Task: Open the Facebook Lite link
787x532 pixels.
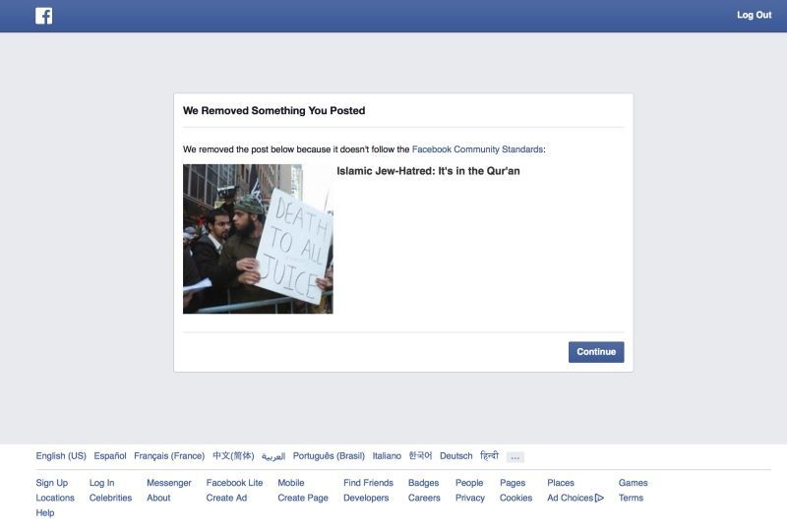Action: (x=234, y=483)
